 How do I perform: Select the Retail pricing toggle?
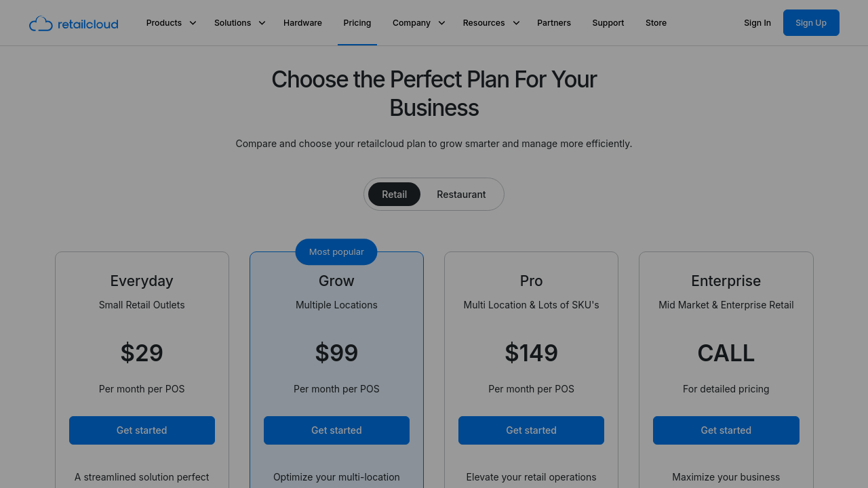(x=394, y=195)
